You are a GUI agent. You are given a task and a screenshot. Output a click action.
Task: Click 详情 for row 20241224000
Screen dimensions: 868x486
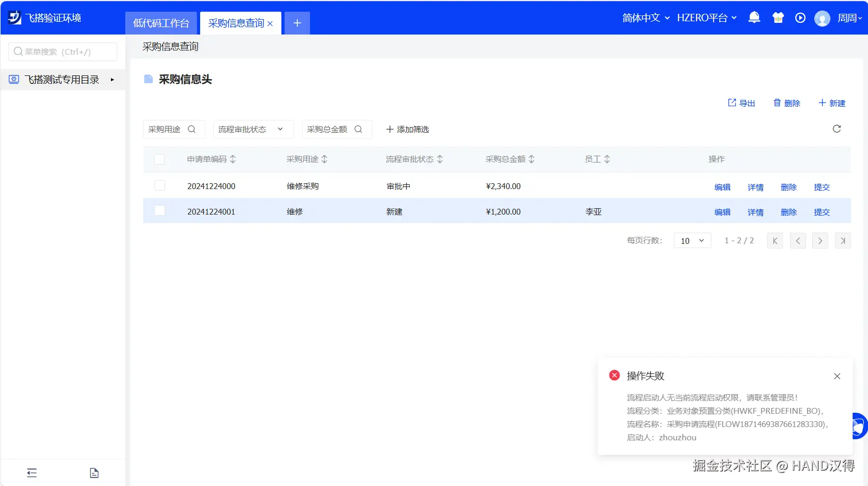point(755,187)
